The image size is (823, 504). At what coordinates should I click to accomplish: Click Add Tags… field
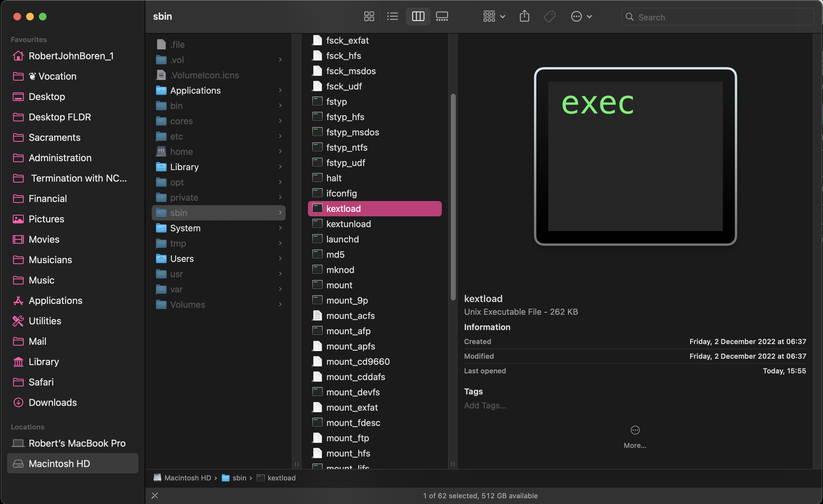pos(485,406)
